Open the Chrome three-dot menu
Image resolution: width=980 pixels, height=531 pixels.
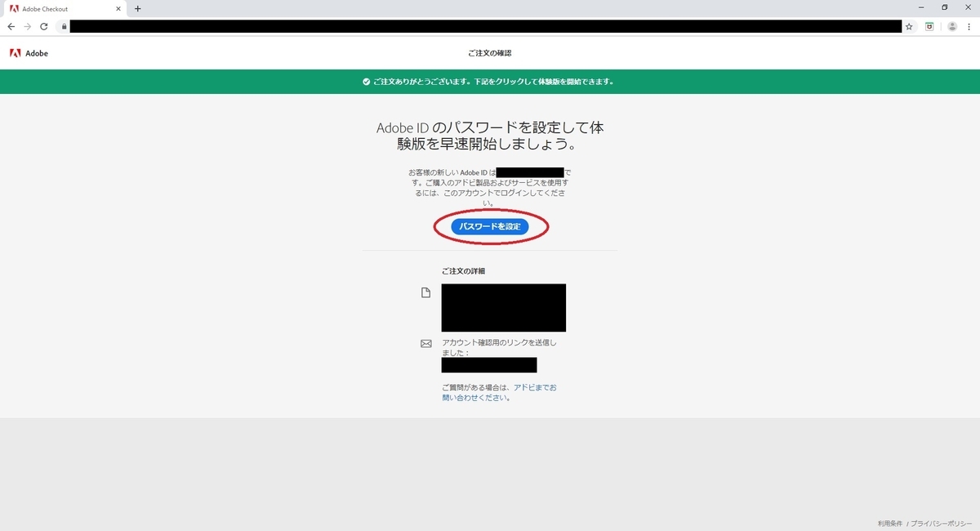pyautogui.click(x=969, y=26)
